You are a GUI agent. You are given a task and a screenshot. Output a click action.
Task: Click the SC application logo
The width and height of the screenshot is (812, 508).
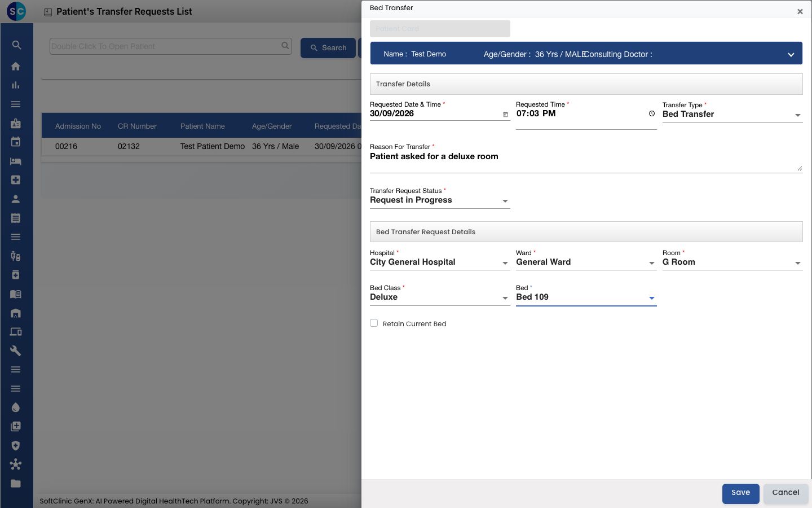(16, 11)
